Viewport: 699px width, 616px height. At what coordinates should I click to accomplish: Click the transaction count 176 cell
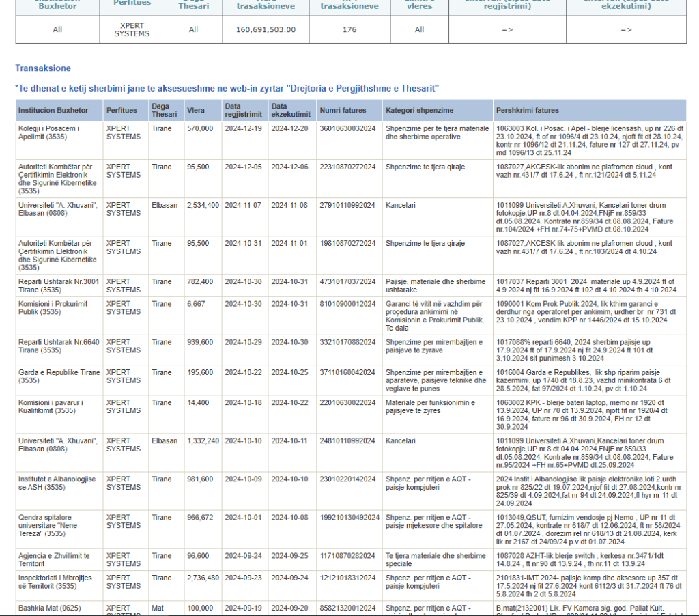(349, 30)
